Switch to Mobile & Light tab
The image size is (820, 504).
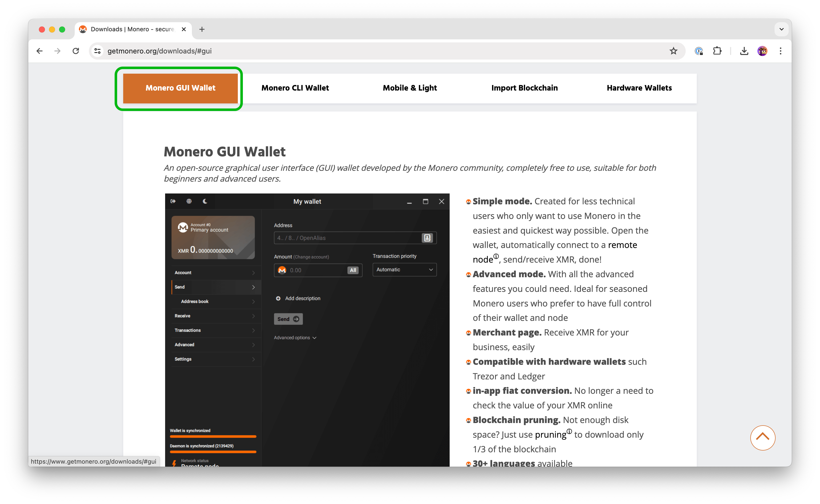point(410,88)
